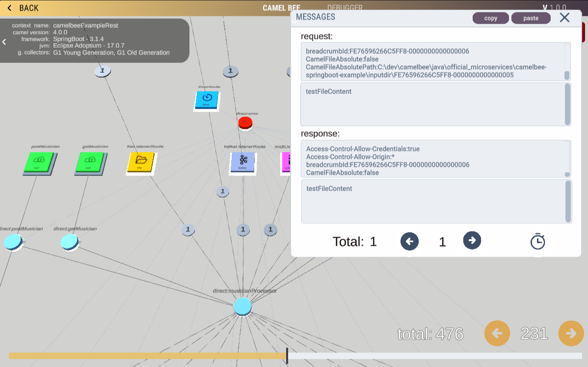Image resolution: width=588 pixels, height=367 pixels.
Task: Collapse the context info panel chevron
Action: tap(4, 42)
